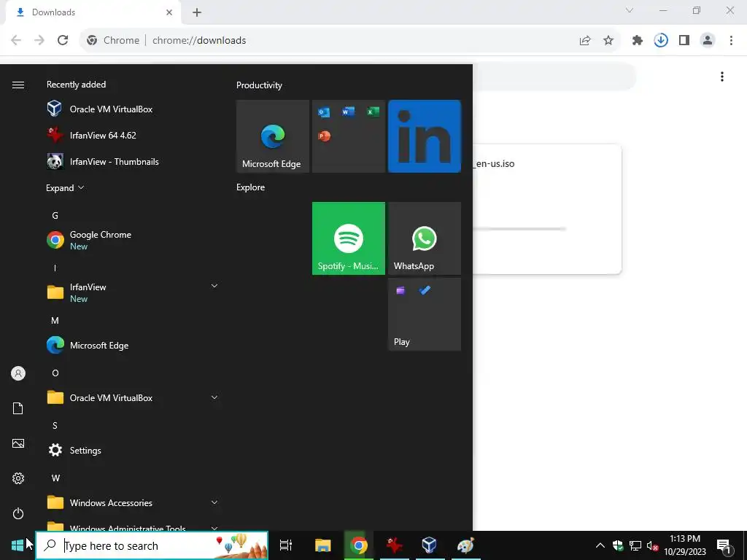Reload the Chrome page

(x=63, y=41)
